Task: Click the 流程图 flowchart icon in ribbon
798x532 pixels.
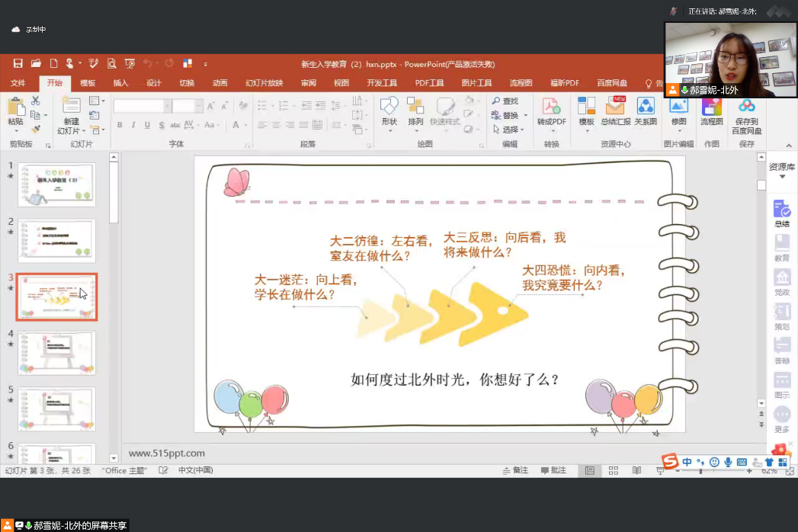Action: [x=711, y=111]
